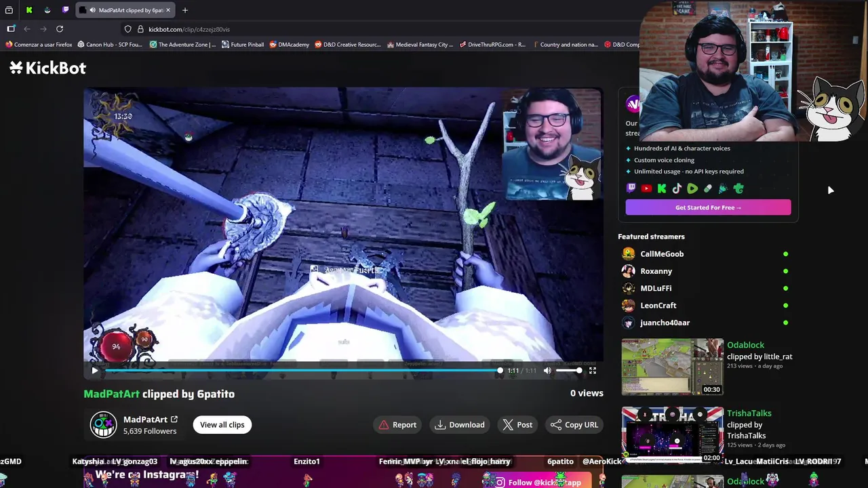Seek on the clip progress bar
868x488 pixels.
303,371
